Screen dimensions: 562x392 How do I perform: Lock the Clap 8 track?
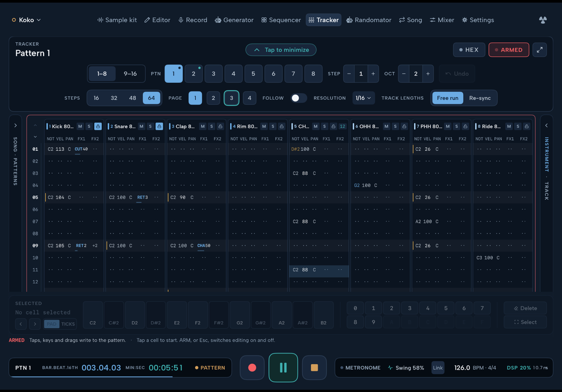221,126
